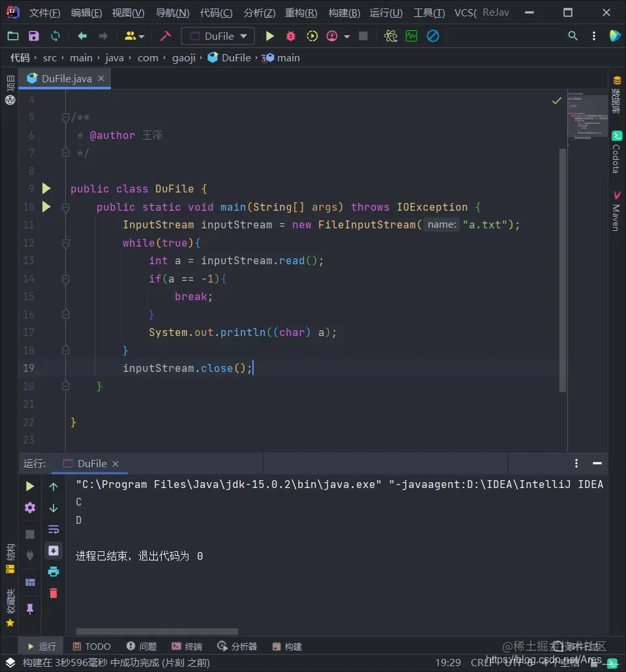Viewport: 626px width, 672px height.
Task: Open search everywhere magnifier icon
Action: 573,36
